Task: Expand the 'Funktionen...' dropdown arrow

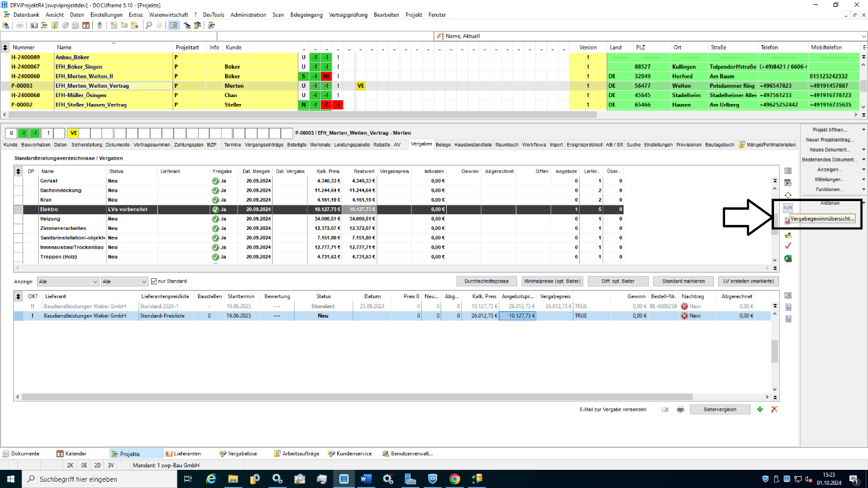Action: pos(864,189)
